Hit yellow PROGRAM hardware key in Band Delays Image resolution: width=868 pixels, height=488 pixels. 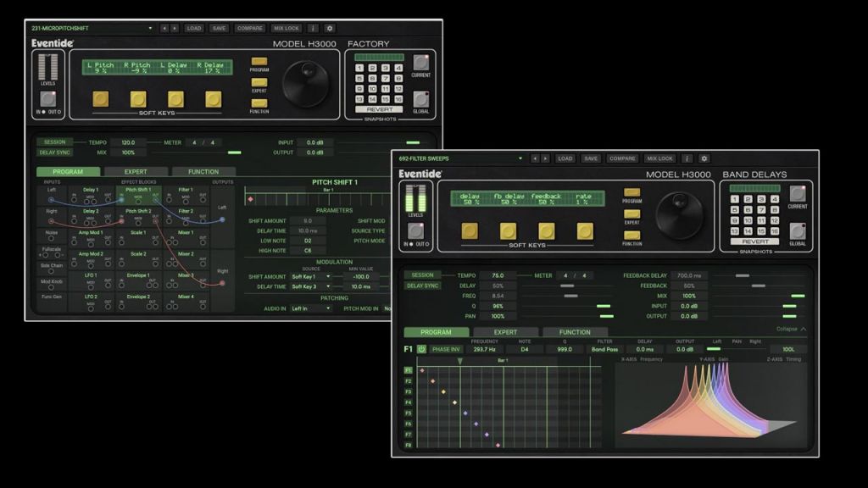(x=632, y=192)
